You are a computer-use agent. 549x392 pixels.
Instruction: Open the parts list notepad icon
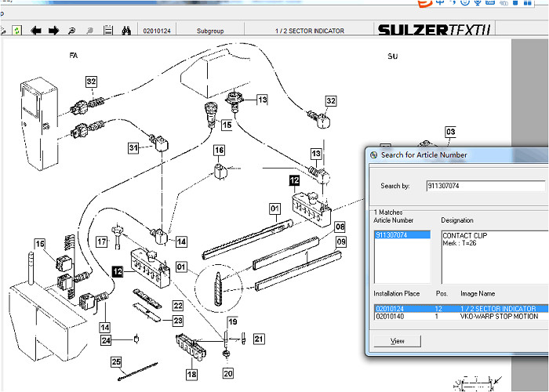click(x=108, y=31)
